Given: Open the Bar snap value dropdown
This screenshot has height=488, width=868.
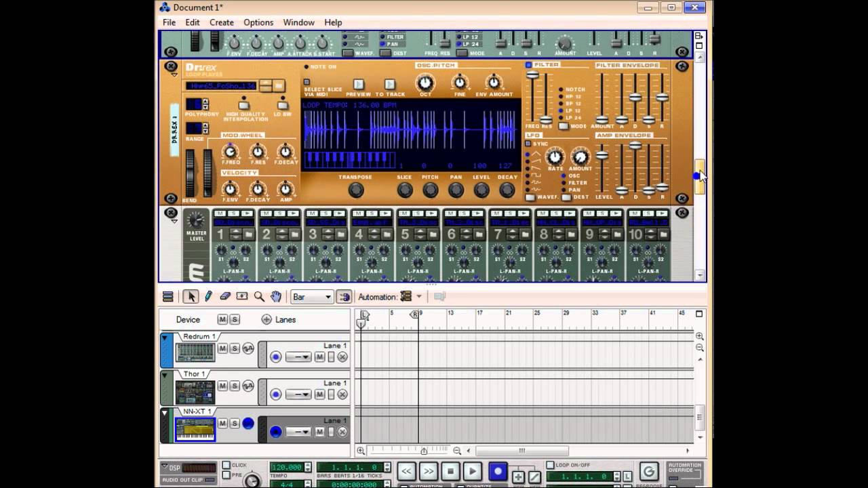Looking at the screenshot, I should point(312,296).
